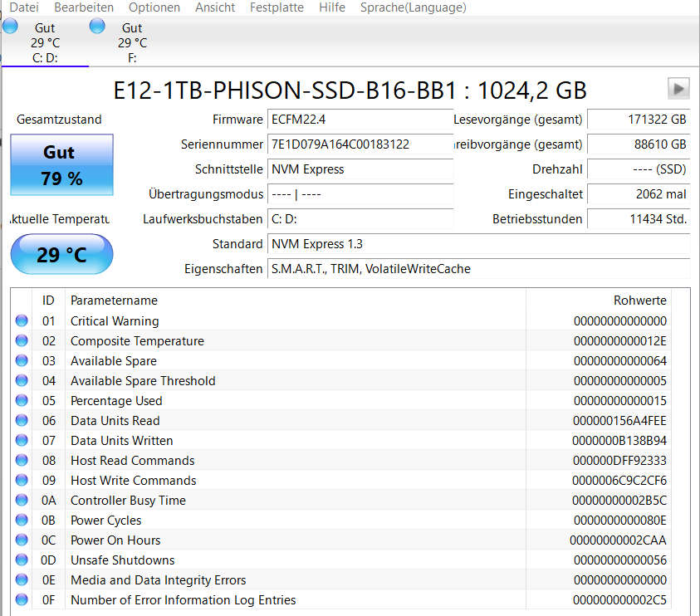
Task: Click status icon for Host Write Commands row
Action: click(22, 480)
